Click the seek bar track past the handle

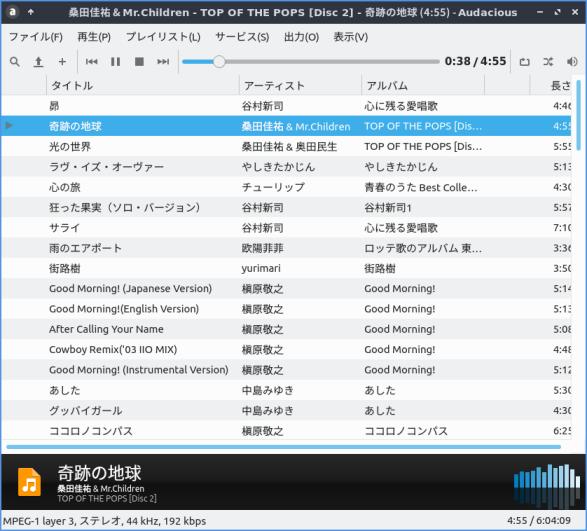tap(332, 61)
